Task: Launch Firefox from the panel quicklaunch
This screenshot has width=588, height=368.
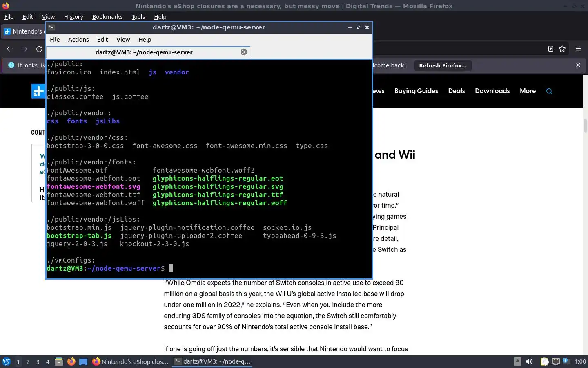Action: (71, 361)
